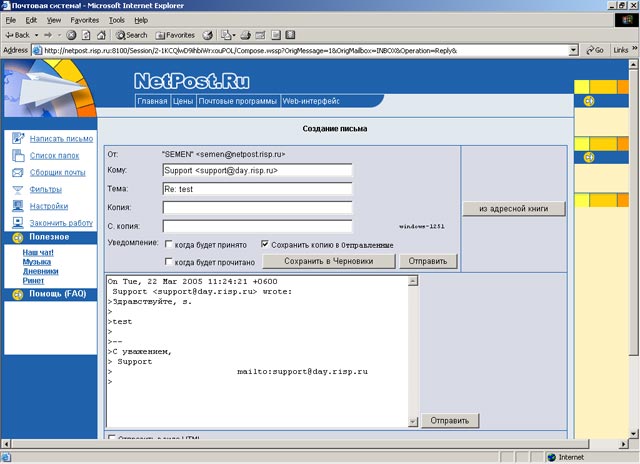The height and width of the screenshot is (464, 640).
Task: Open the Музыка link
Action: 37,262
